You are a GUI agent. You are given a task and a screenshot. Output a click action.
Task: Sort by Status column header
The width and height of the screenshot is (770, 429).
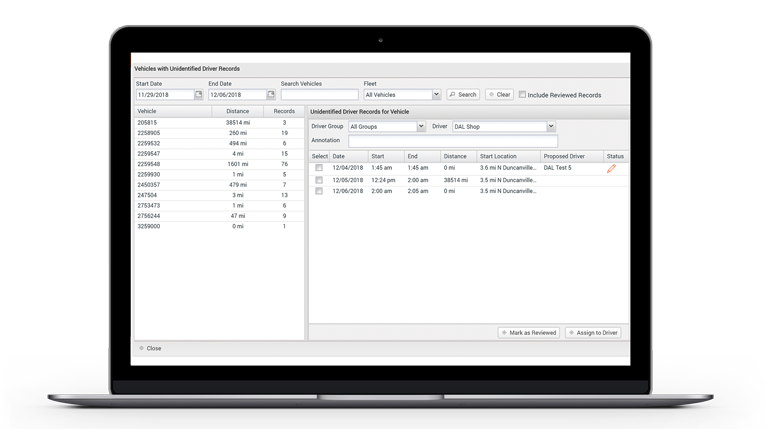[616, 156]
